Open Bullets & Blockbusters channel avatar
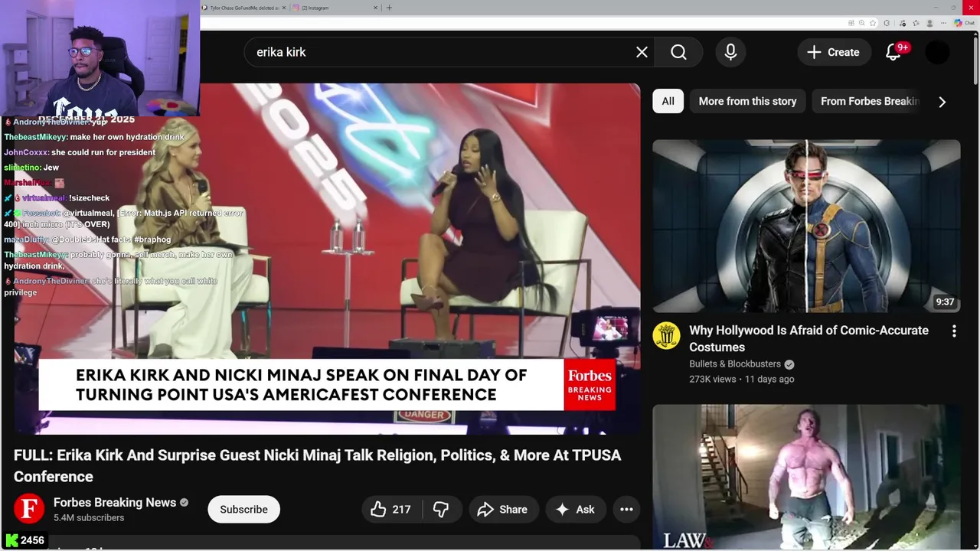This screenshot has width=980, height=551. point(666,335)
